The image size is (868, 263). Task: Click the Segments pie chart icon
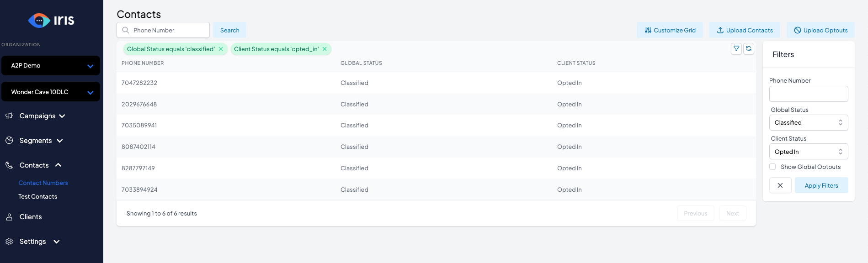point(9,141)
